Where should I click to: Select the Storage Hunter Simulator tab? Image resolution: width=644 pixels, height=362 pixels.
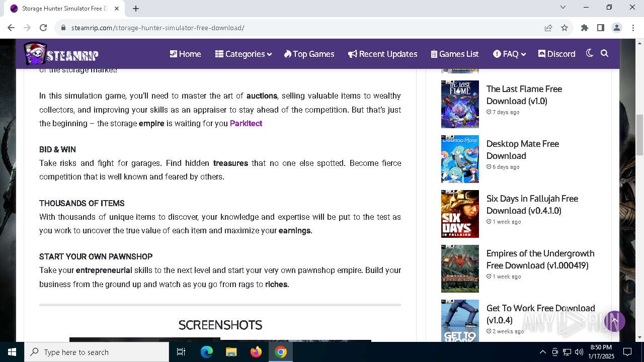tap(64, 9)
